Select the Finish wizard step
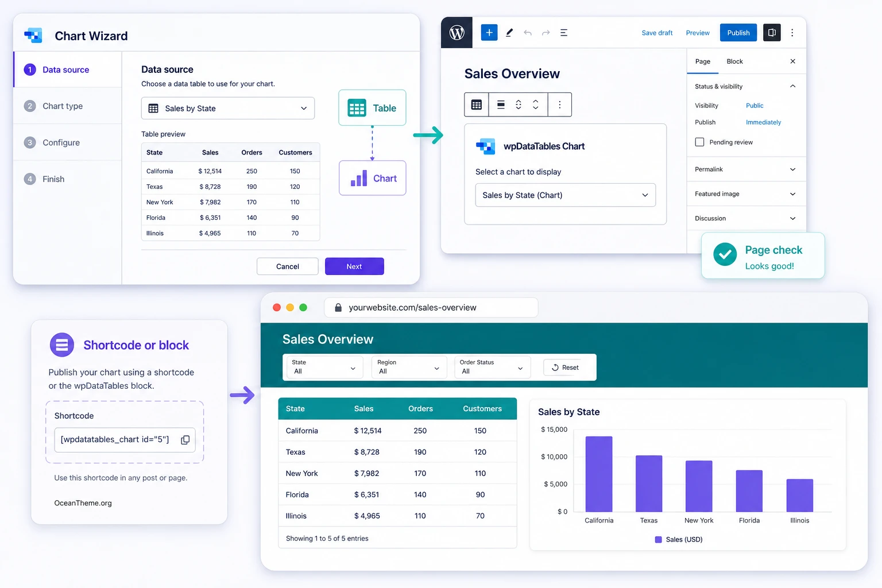 point(67,179)
